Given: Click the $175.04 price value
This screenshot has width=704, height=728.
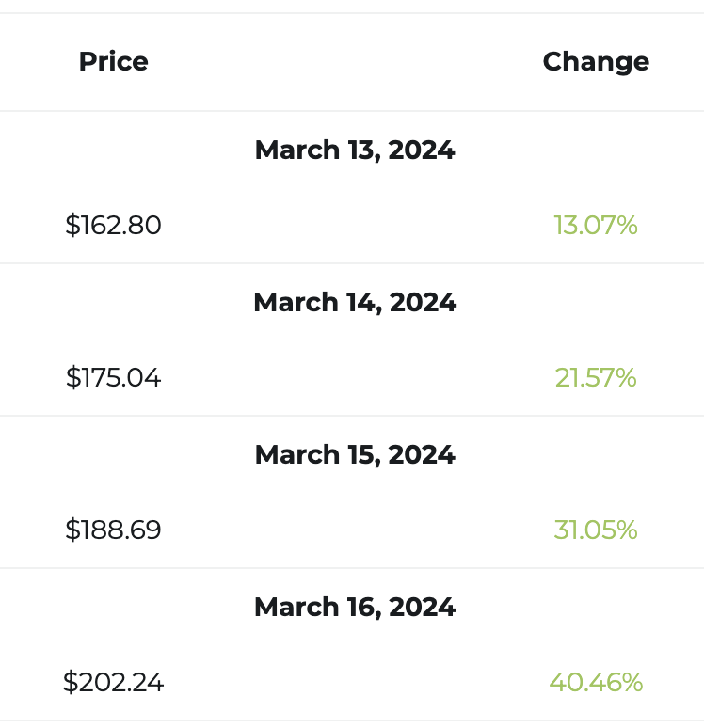Looking at the screenshot, I should pyautogui.click(x=114, y=378).
